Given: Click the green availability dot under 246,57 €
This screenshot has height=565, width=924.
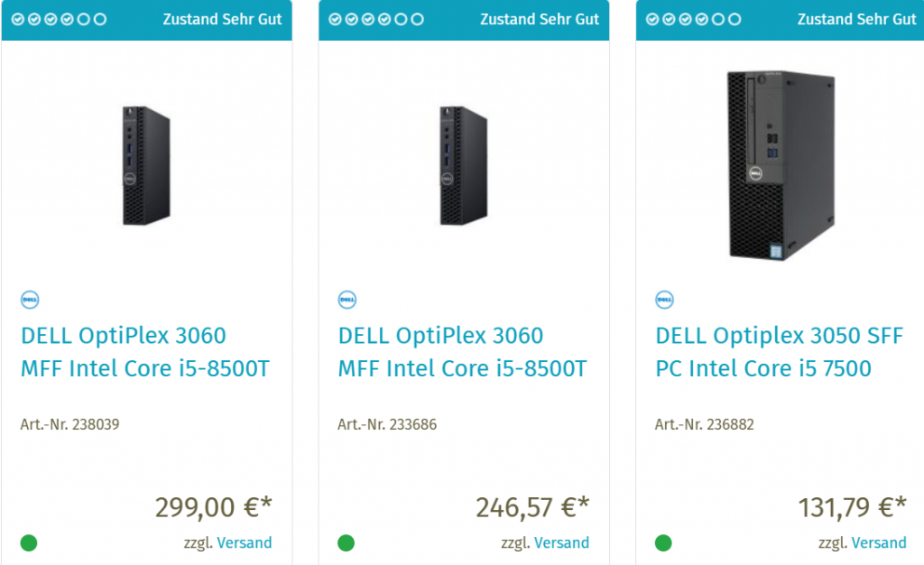Looking at the screenshot, I should (346, 542).
